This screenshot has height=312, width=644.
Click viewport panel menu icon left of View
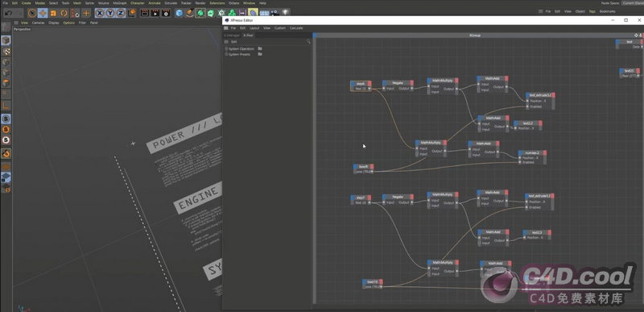coord(16,23)
